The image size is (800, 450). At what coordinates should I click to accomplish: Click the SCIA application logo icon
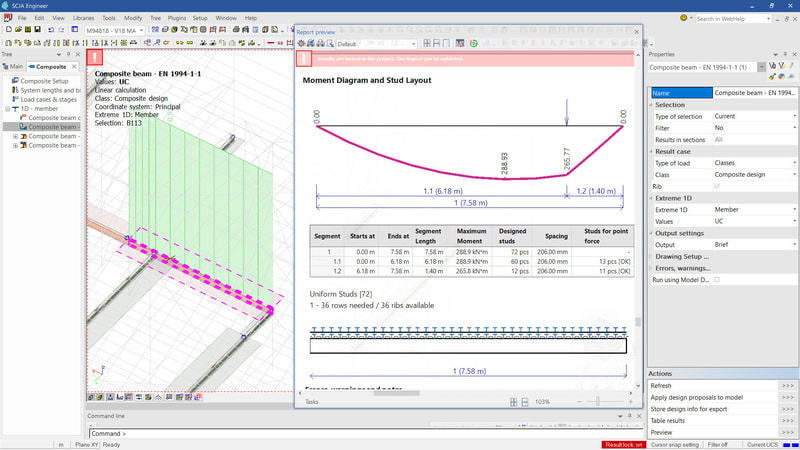6,6
